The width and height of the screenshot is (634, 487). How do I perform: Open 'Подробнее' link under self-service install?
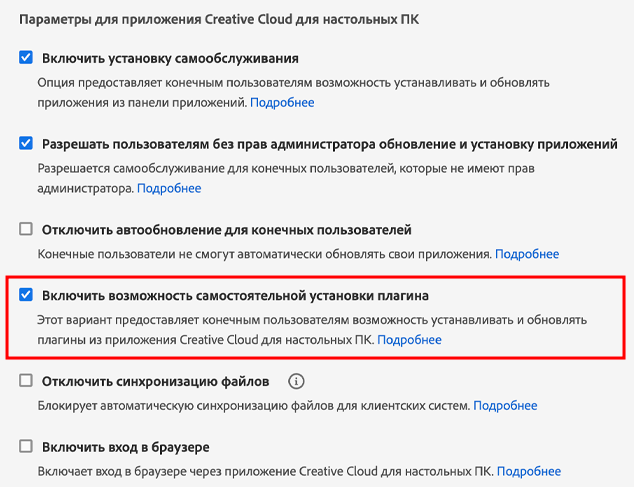coord(282,102)
